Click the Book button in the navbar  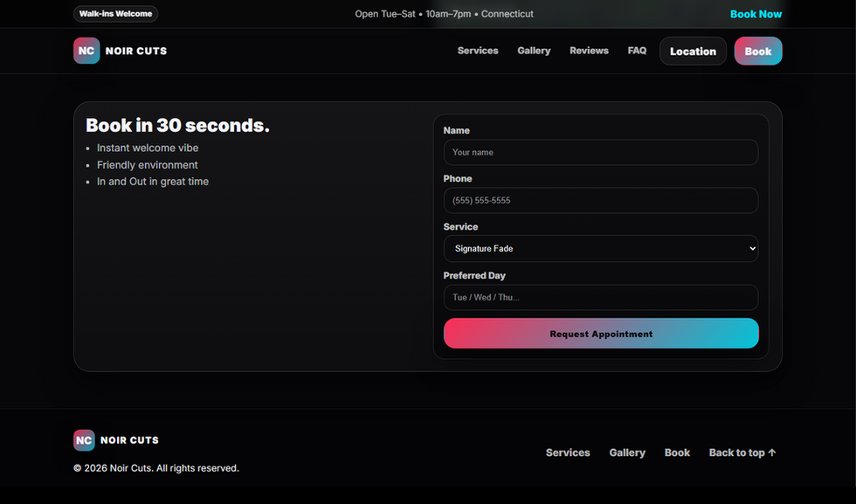(x=757, y=51)
